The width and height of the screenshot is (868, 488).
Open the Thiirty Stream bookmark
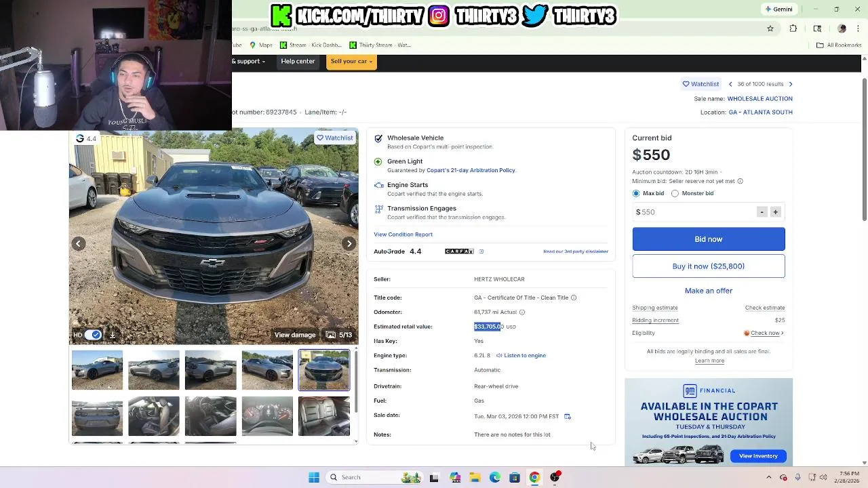[380, 45]
